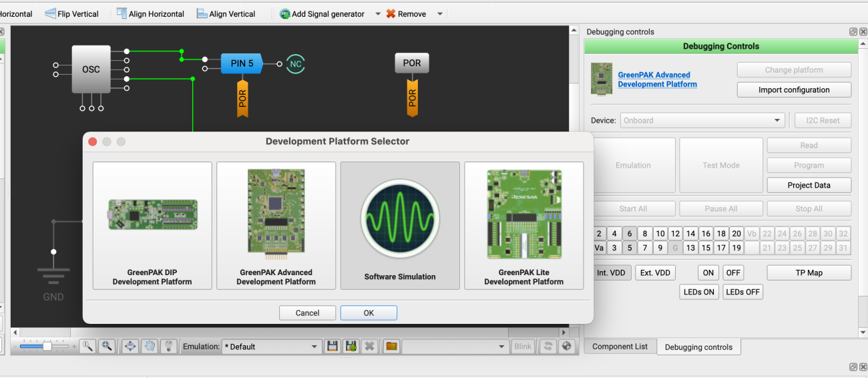This screenshot has width=868, height=378.
Task: Click the NC connector symbol
Action: [296, 64]
